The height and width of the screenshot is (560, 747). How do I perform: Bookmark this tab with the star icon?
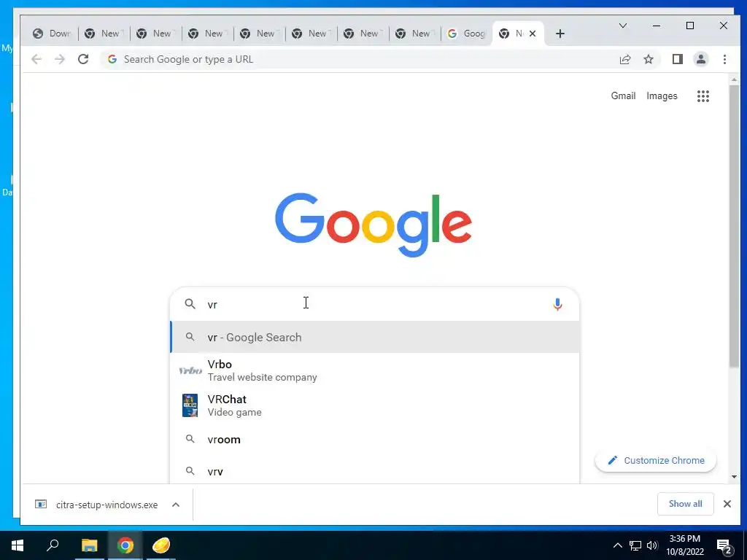[x=649, y=59]
